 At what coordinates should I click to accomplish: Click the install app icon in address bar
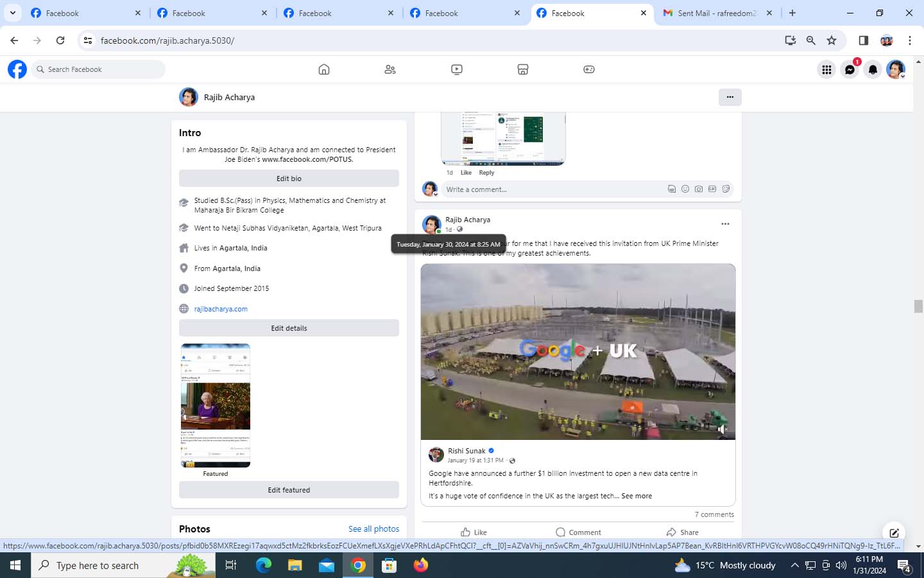coord(791,40)
